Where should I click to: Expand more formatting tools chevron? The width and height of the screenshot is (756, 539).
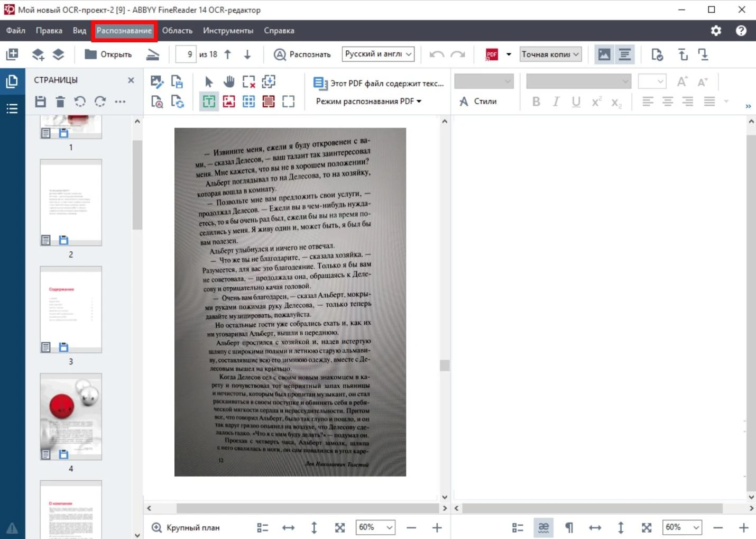pyautogui.click(x=748, y=106)
